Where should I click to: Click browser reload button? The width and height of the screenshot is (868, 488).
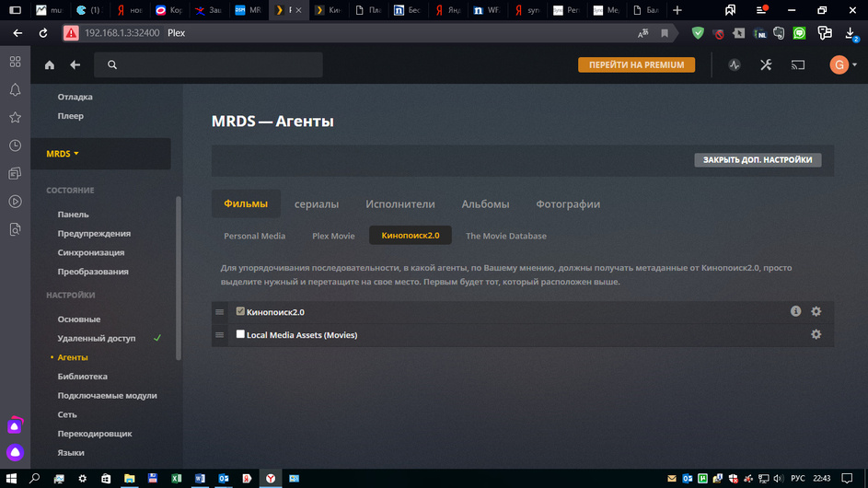click(x=43, y=33)
